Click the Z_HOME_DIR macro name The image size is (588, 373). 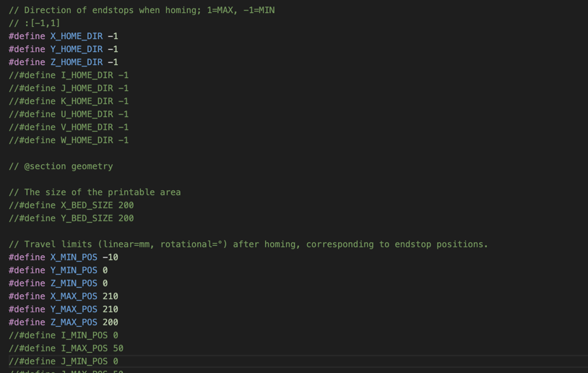[x=76, y=62]
